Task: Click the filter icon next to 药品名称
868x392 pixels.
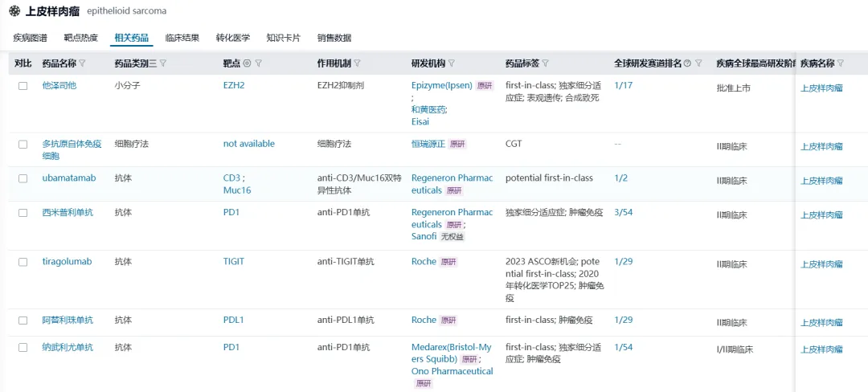Action: [x=82, y=63]
